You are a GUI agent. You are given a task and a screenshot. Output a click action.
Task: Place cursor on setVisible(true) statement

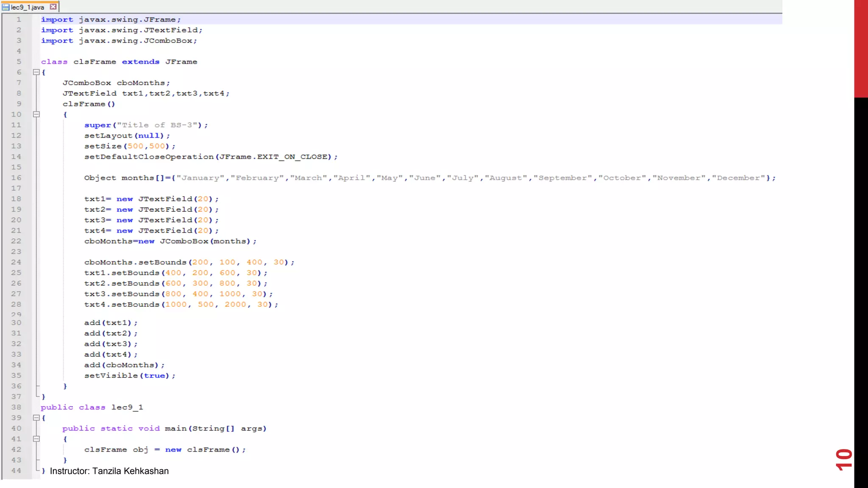point(129,376)
